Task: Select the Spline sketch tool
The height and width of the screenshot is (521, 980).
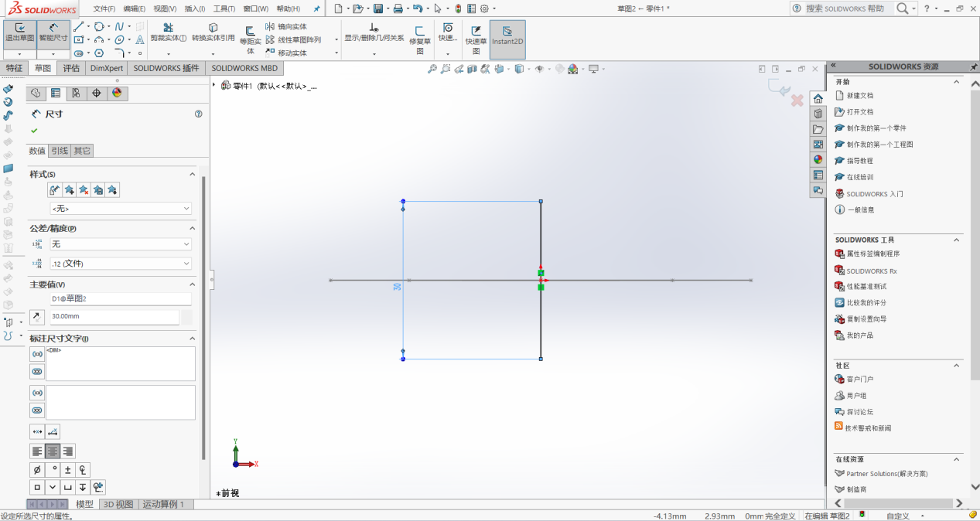Action: tap(119, 26)
